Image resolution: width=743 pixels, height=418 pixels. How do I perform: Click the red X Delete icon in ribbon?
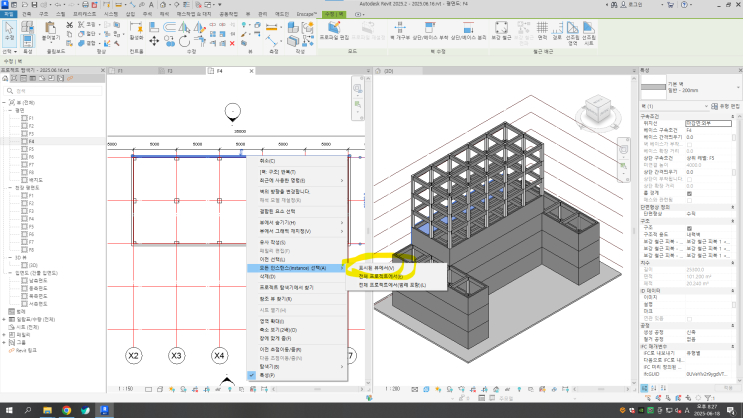[x=232, y=43]
